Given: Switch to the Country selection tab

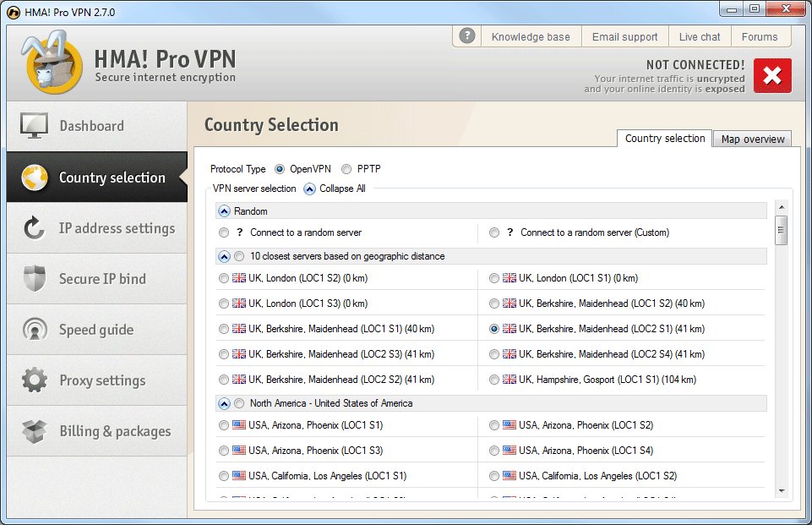Looking at the screenshot, I should pos(664,138).
